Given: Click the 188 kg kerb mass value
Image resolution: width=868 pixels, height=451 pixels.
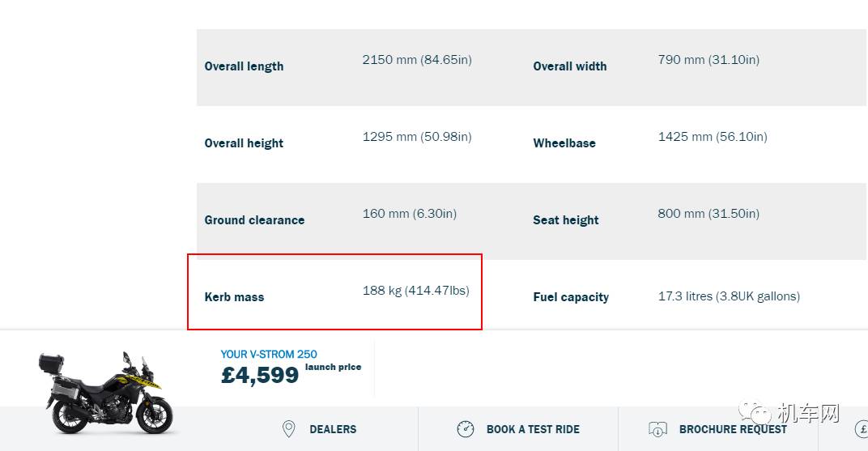Looking at the screenshot, I should [415, 291].
